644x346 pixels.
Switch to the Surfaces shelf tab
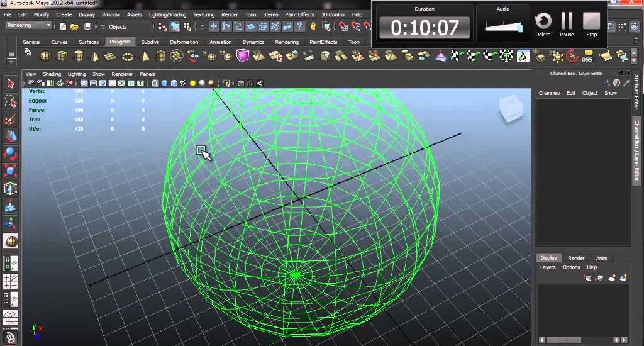click(89, 42)
